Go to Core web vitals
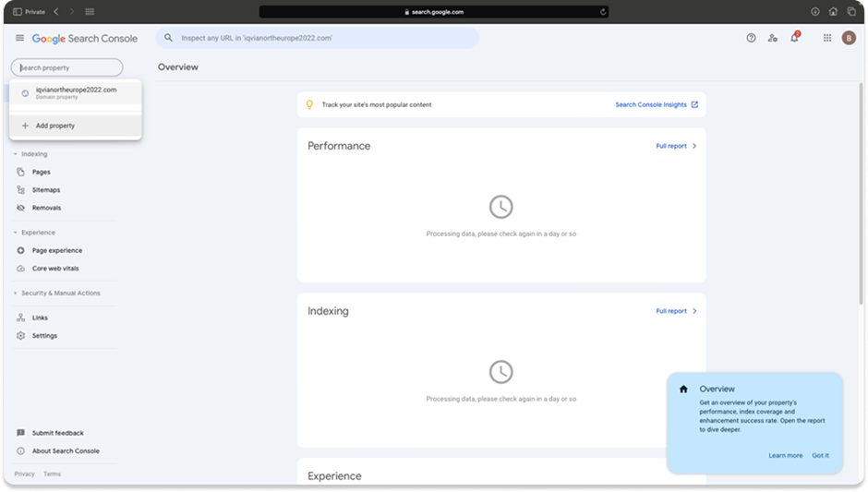This screenshot has width=868, height=492. click(x=55, y=269)
